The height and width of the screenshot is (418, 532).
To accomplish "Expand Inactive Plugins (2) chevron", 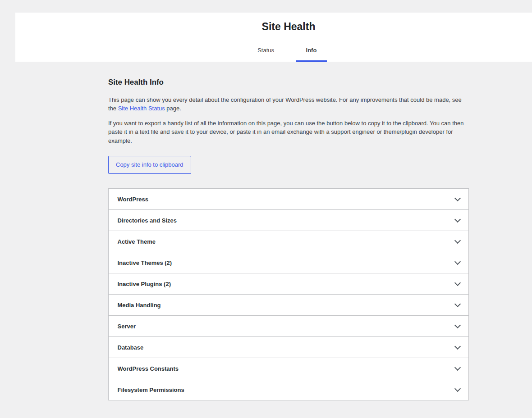I will click(457, 284).
